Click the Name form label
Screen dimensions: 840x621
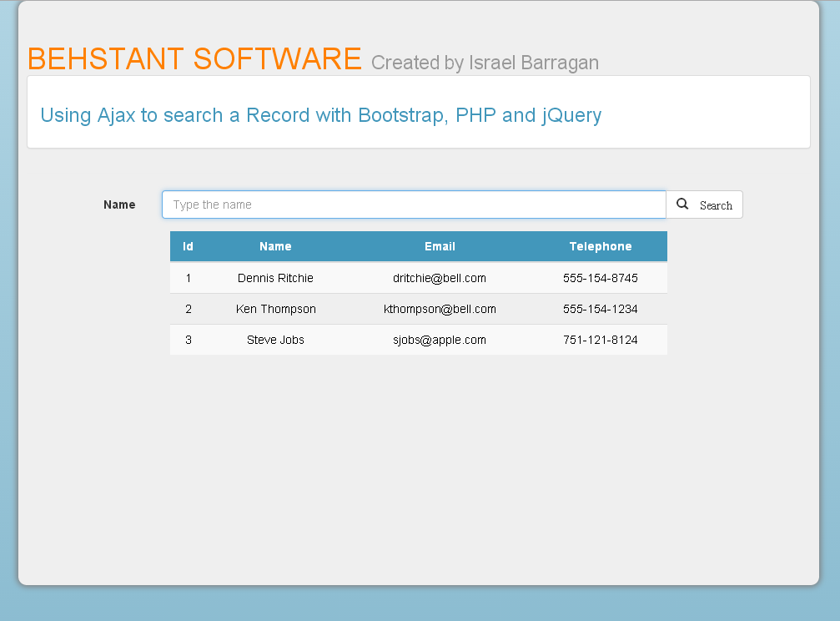119,204
